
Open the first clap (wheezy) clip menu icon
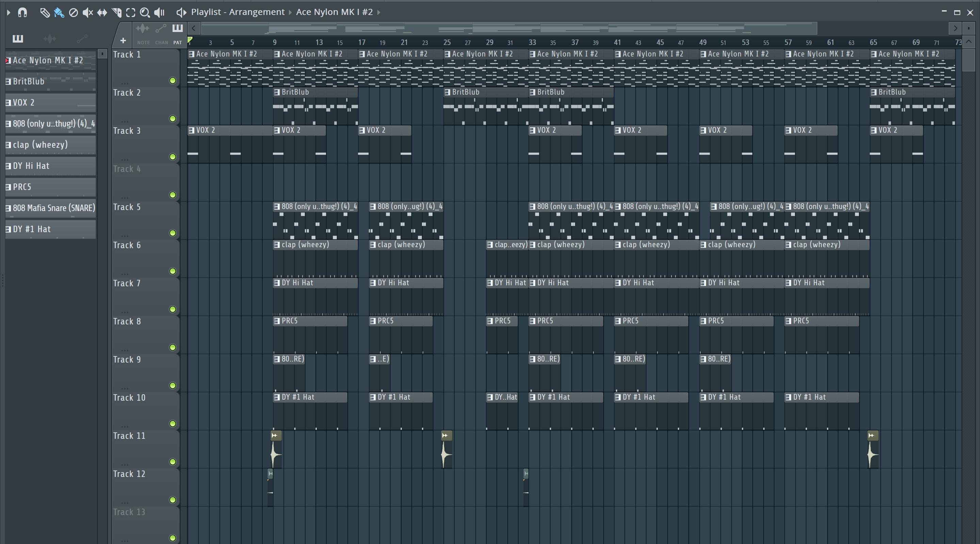click(277, 245)
